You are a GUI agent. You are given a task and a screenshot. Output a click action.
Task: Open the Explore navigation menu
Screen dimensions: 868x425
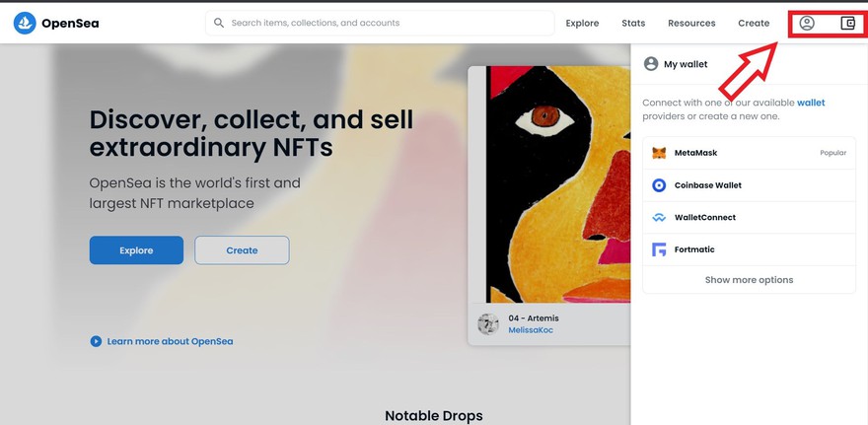point(582,23)
